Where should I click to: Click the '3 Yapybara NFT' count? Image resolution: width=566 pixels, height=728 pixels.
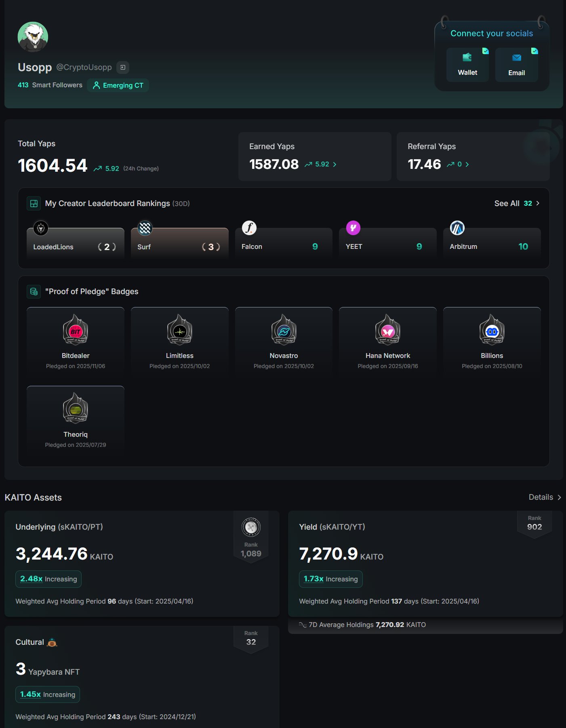click(x=48, y=669)
